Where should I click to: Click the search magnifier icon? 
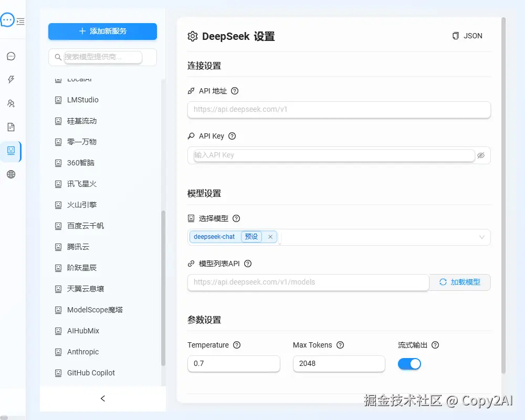(x=58, y=57)
